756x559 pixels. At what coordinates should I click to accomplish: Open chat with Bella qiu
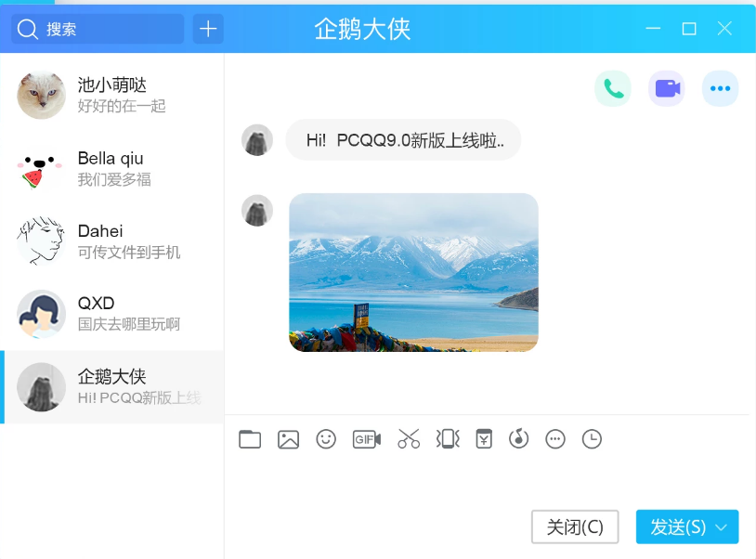pos(112,169)
